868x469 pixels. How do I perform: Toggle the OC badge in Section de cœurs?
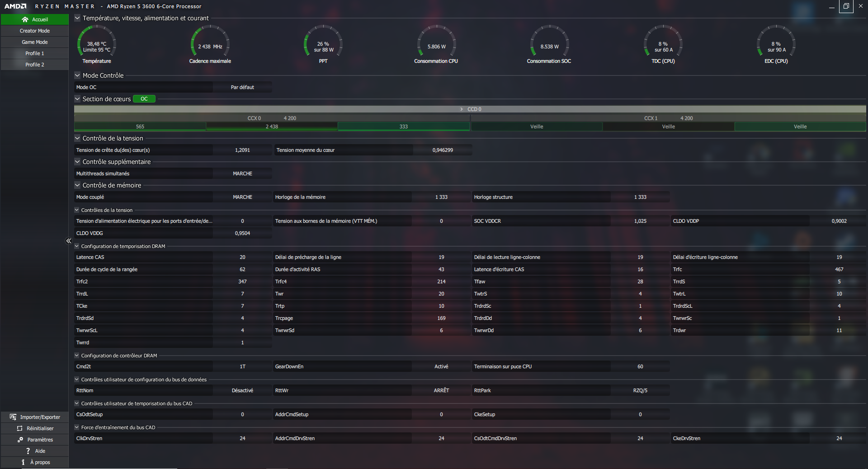[144, 99]
